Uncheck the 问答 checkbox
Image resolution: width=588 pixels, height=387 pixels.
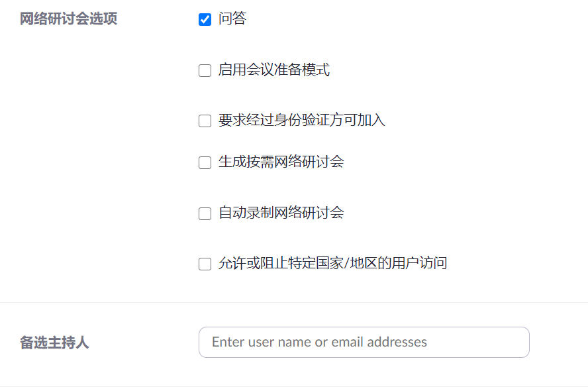205,20
